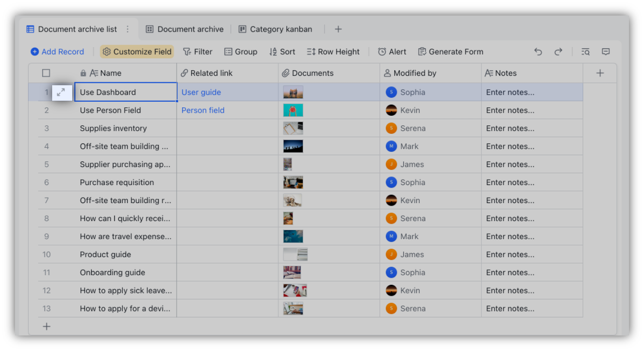Open the Generate Form tool
Viewport: 644px width, 351px height.
point(450,51)
